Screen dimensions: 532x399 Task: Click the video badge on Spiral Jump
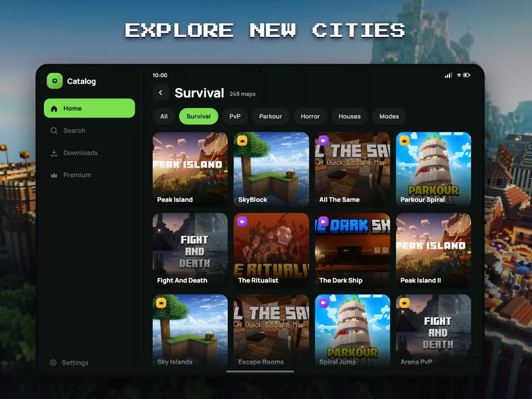[x=323, y=303]
